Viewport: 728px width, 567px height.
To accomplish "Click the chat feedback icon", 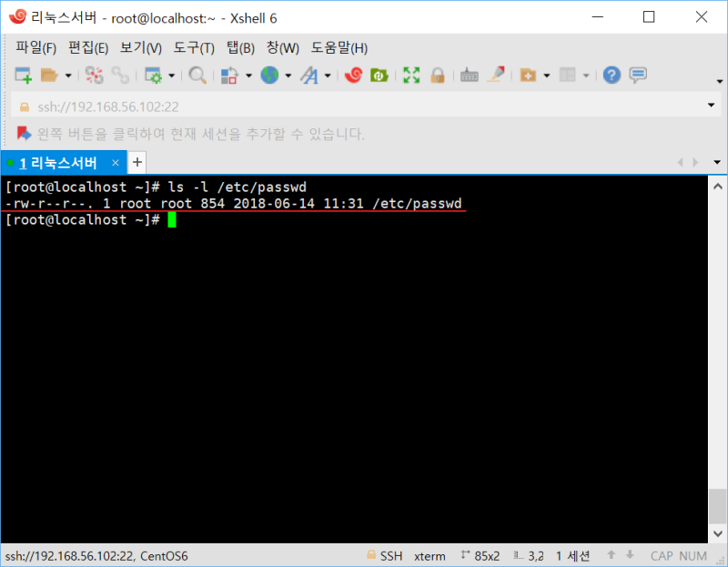I will (638, 76).
